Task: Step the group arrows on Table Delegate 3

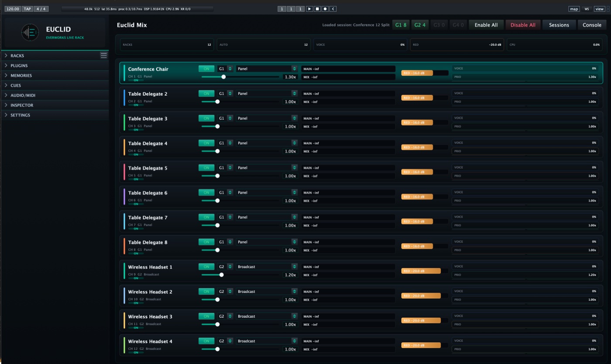Action: [x=230, y=118]
